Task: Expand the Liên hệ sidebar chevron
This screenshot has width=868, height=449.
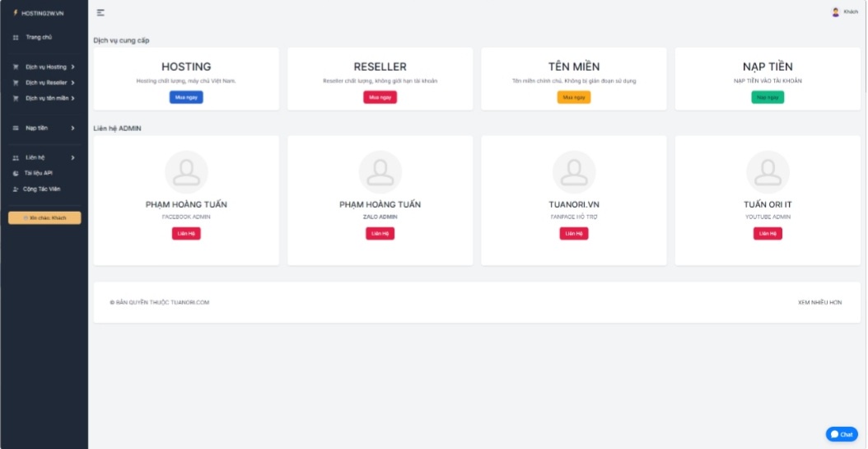Action: point(73,157)
